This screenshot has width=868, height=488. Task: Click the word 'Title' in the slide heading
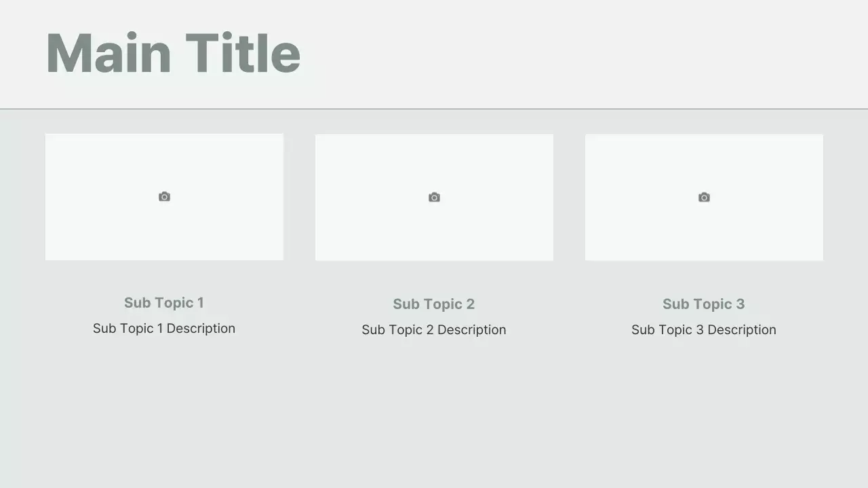(x=243, y=54)
